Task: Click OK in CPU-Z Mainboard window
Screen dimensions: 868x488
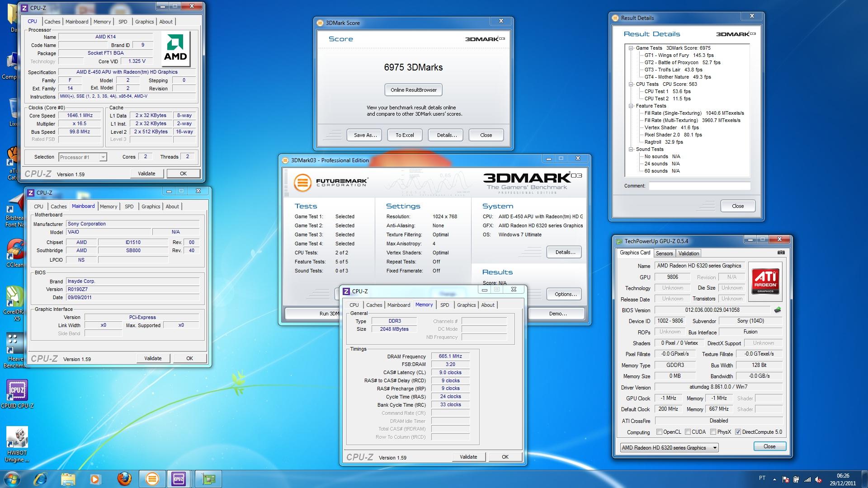Action: 189,358
